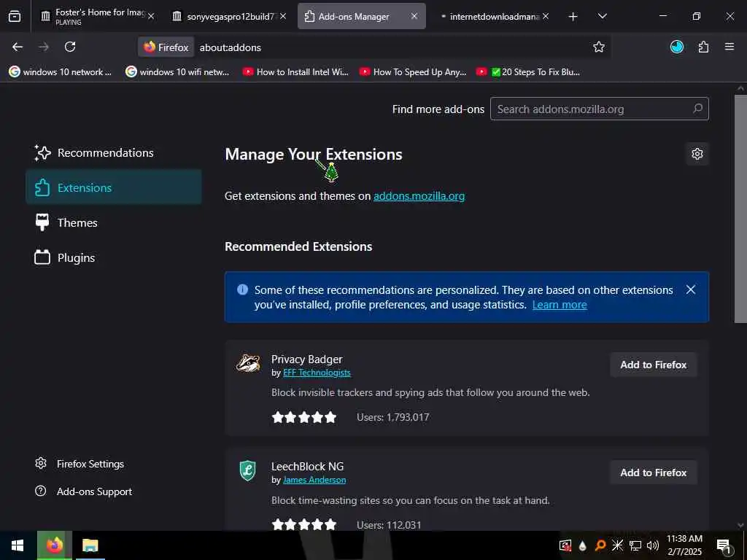Image resolution: width=747 pixels, height=560 pixels.
Task: Click the Firefox taskbar icon
Action: click(x=54, y=545)
